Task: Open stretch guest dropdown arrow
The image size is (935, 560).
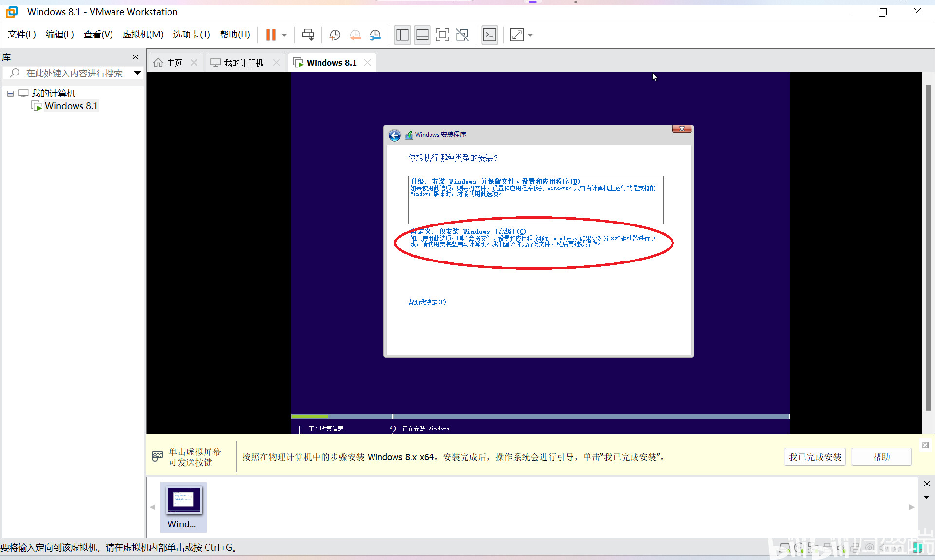Action: [x=530, y=35]
